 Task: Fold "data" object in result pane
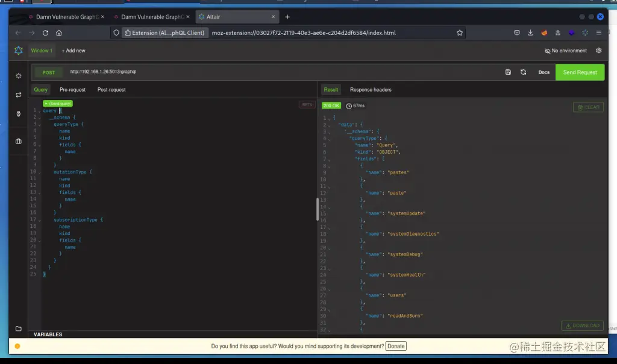point(330,125)
